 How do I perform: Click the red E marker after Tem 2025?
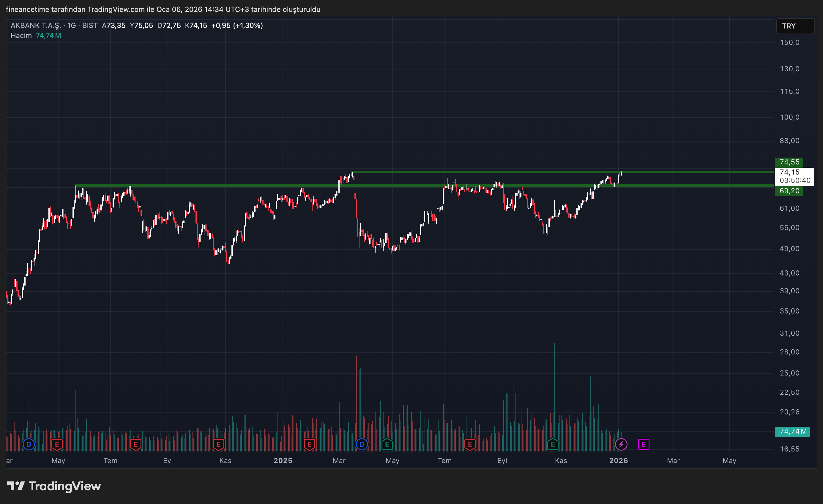click(470, 444)
